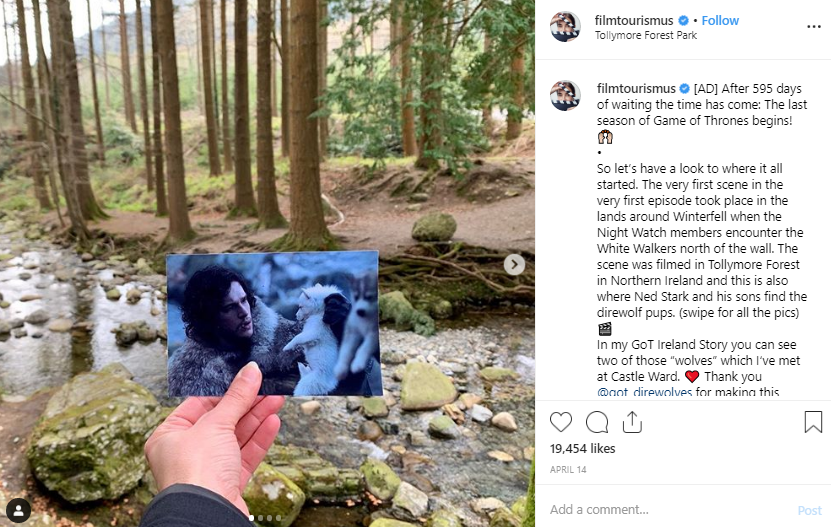
Task: Click the avatar beside the caption
Action: point(565,96)
